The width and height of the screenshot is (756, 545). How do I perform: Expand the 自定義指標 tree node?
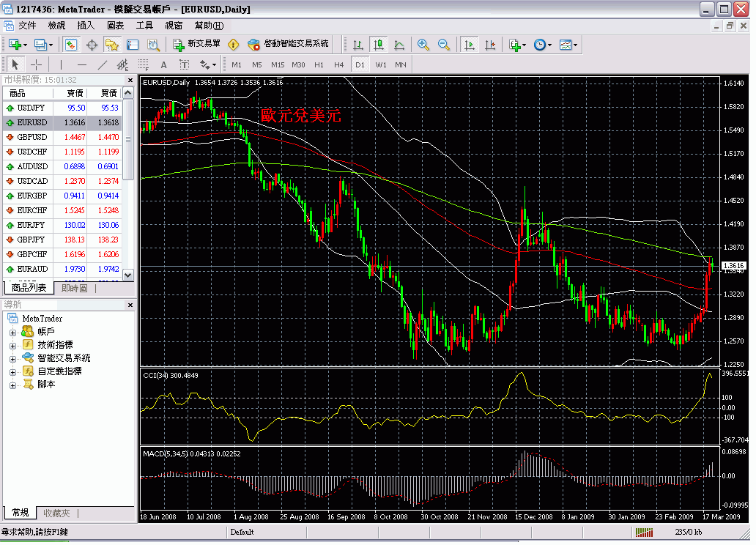tap(13, 372)
